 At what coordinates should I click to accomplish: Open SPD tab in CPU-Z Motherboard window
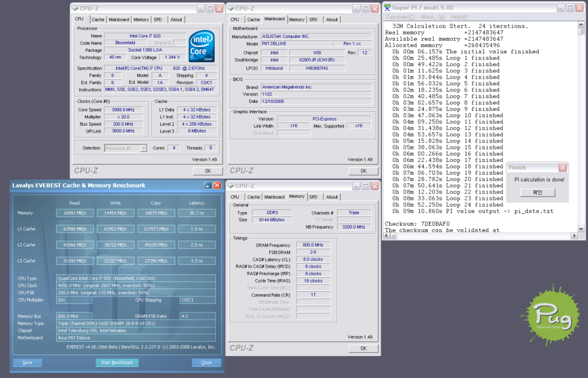(314, 20)
